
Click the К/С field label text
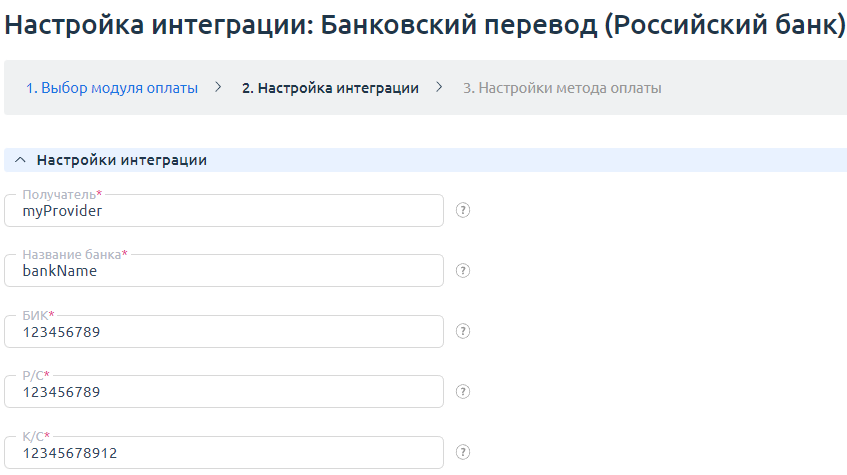click(32, 436)
